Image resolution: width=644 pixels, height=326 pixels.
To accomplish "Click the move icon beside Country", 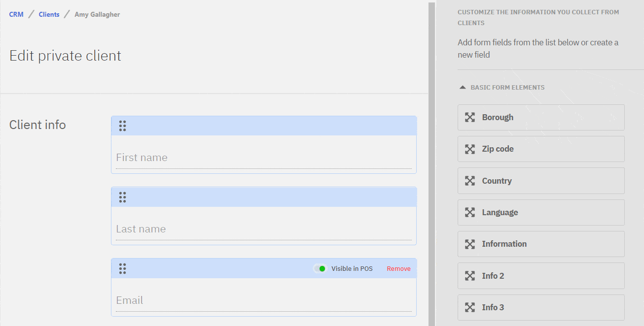I will (x=470, y=181).
